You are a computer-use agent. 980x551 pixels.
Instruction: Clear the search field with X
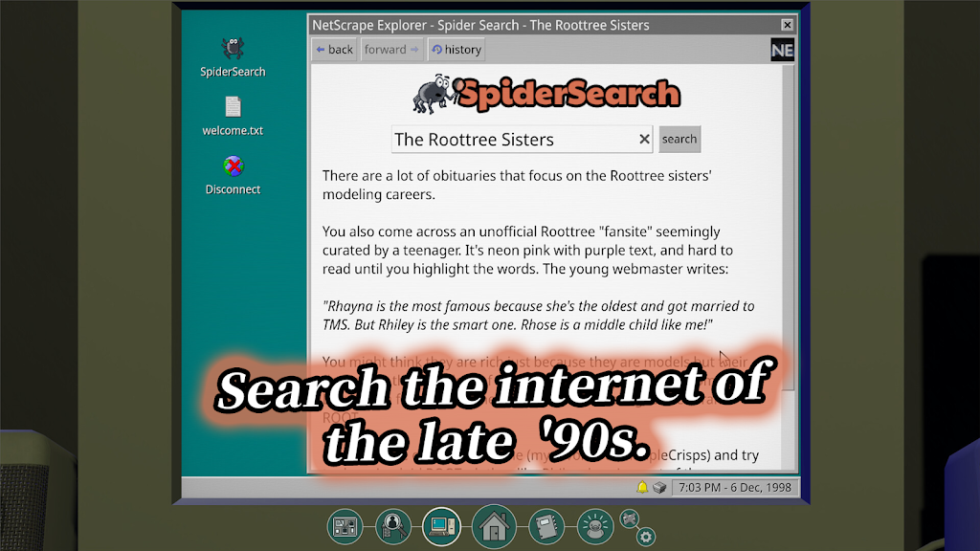coord(644,140)
